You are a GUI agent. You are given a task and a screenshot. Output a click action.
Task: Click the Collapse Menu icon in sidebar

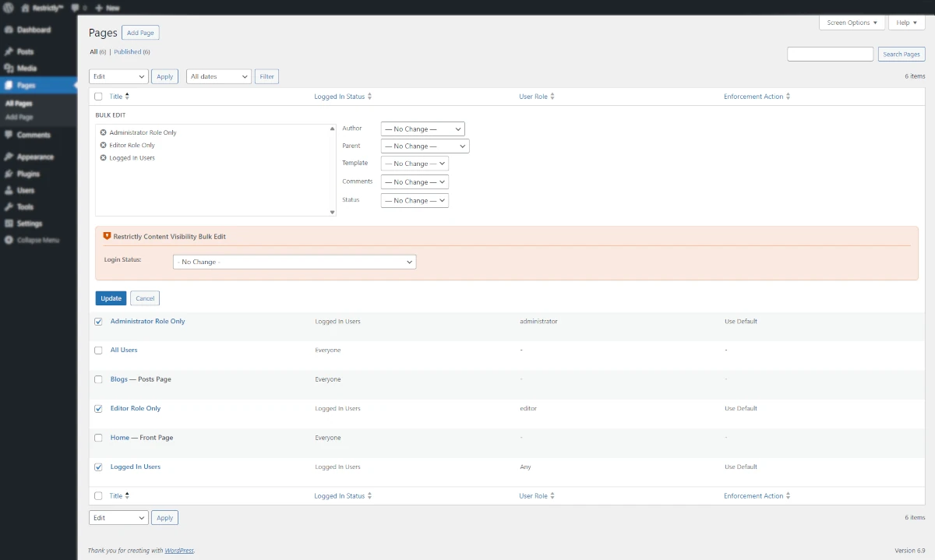[x=9, y=240]
